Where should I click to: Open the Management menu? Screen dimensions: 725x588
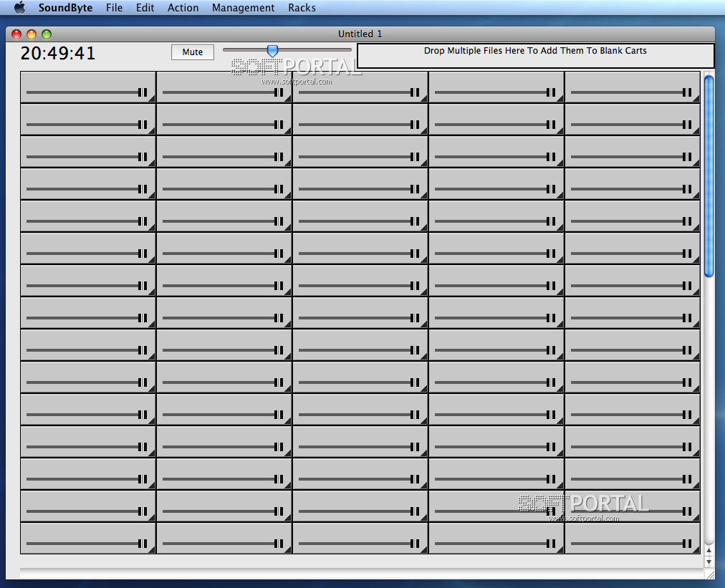pos(243,8)
